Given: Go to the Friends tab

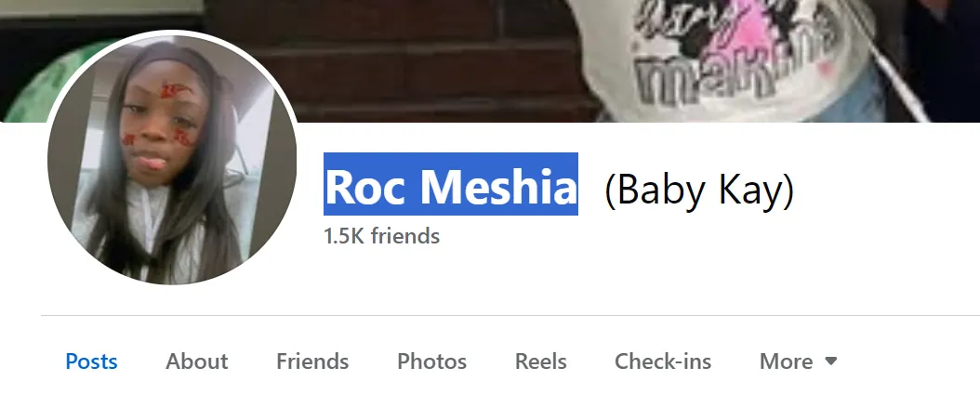Looking at the screenshot, I should [x=312, y=361].
